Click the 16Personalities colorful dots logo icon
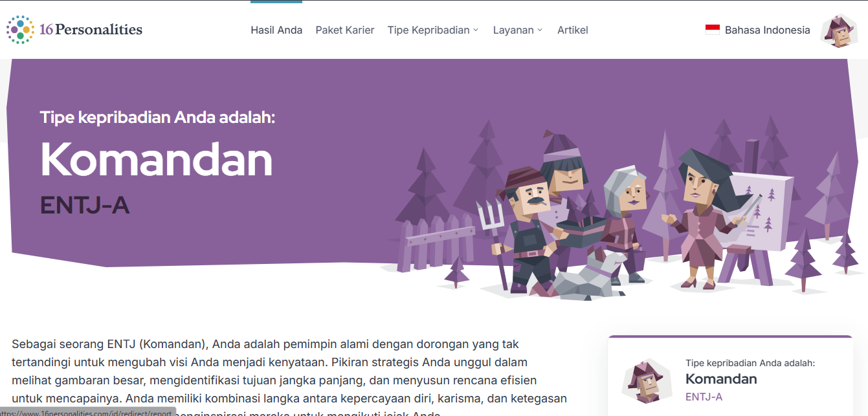This screenshot has width=868, height=416. pyautogui.click(x=20, y=30)
